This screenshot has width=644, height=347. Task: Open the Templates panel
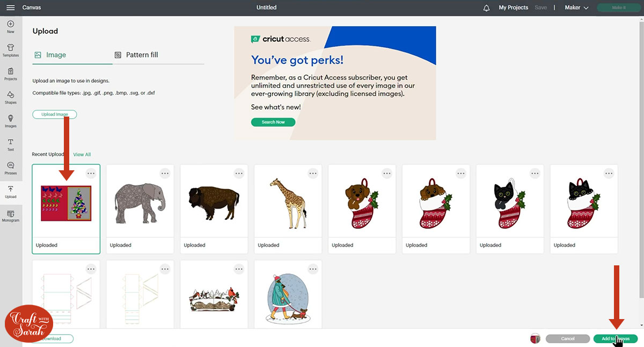point(10,50)
